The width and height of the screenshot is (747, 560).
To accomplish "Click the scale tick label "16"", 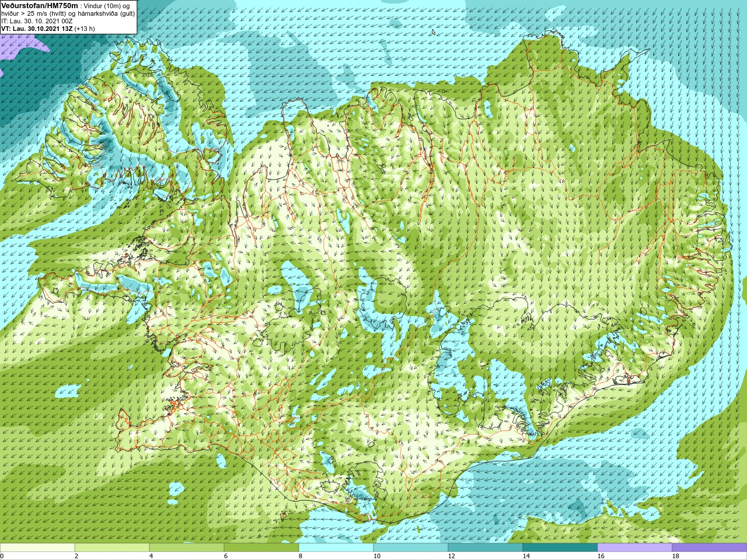I will tap(601, 556).
